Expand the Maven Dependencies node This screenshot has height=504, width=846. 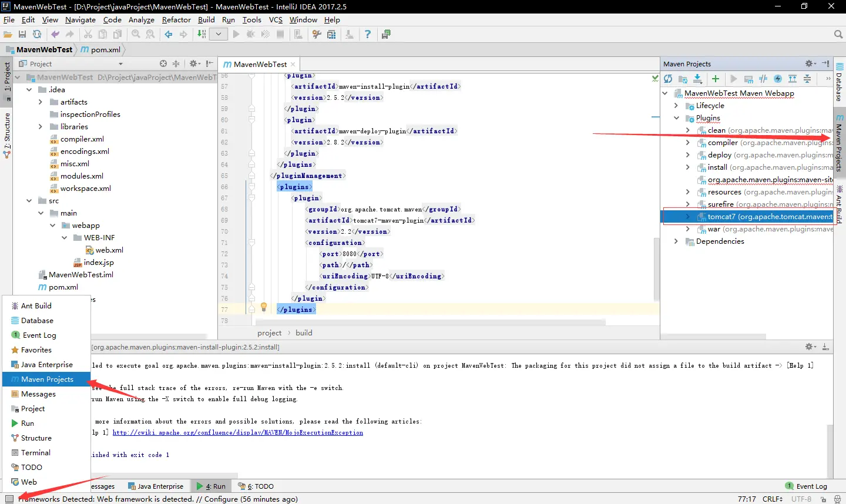[x=676, y=241]
